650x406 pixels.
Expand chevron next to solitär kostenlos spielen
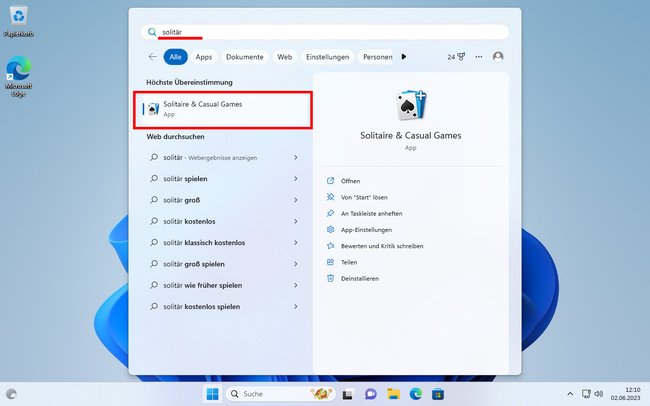pyautogui.click(x=296, y=307)
